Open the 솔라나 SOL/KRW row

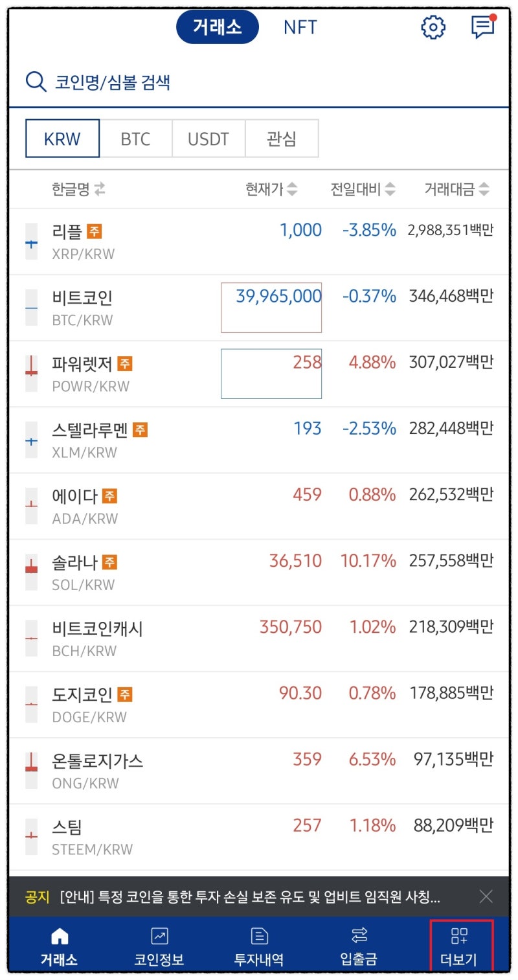click(x=259, y=572)
